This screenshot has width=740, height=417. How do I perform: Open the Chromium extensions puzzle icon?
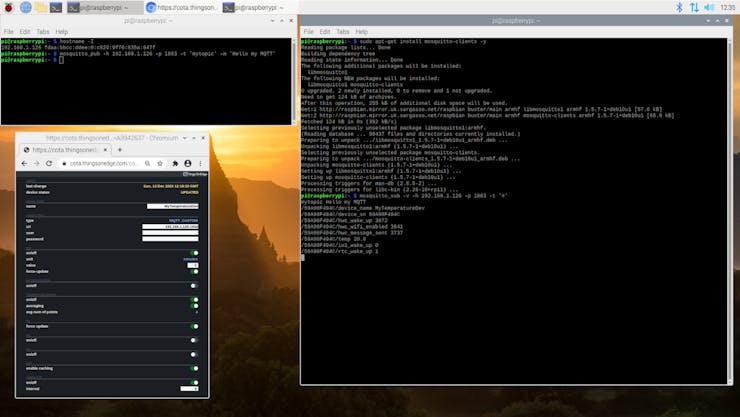pyautogui.click(x=175, y=163)
